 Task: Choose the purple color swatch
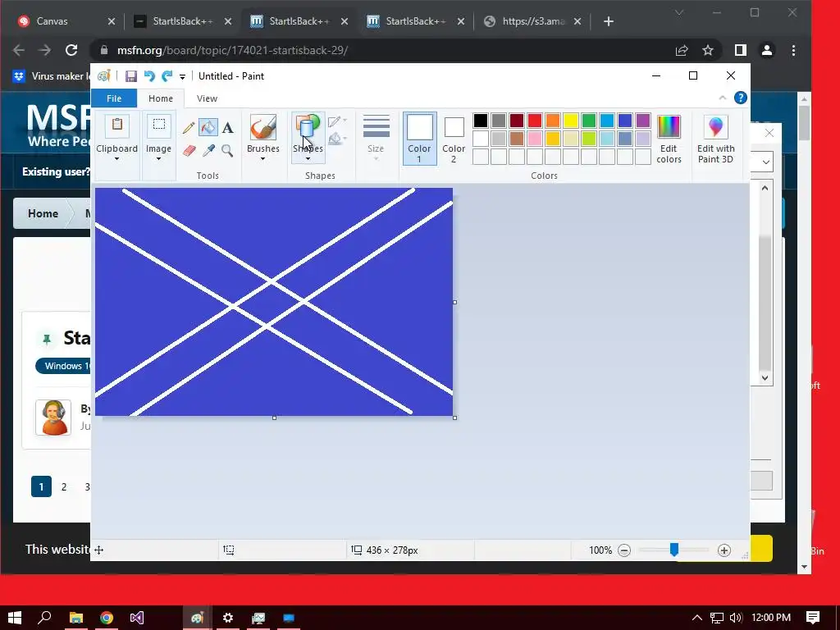(643, 121)
